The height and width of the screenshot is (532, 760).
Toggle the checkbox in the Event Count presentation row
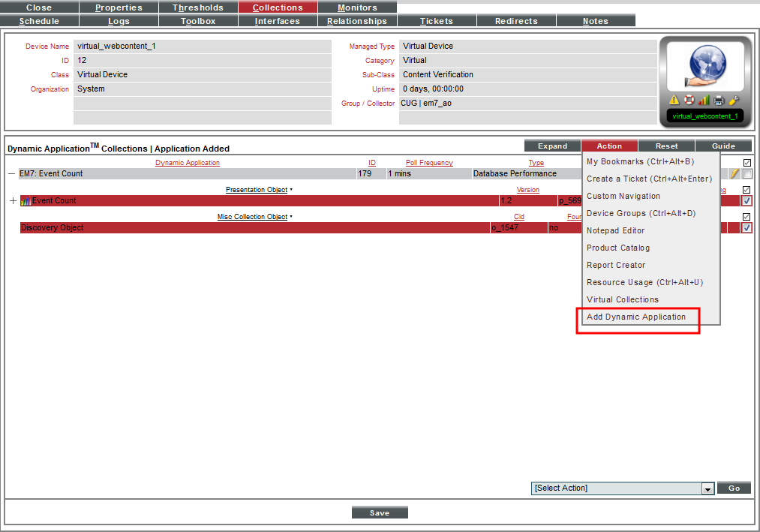pyautogui.click(x=746, y=201)
